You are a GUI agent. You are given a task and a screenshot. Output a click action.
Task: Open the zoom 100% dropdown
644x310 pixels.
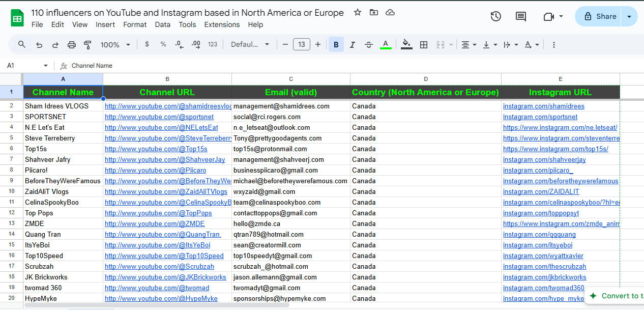coord(115,45)
